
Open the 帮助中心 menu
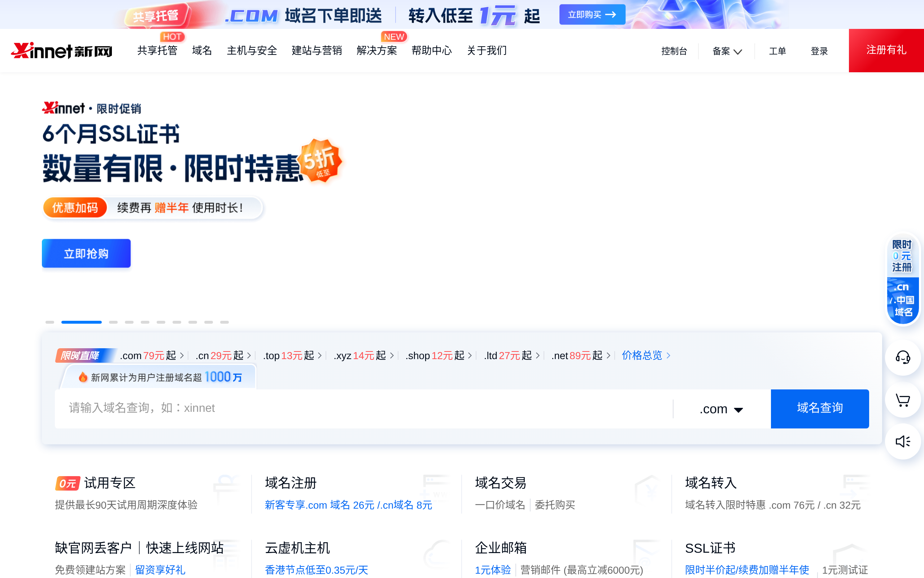[x=432, y=51]
